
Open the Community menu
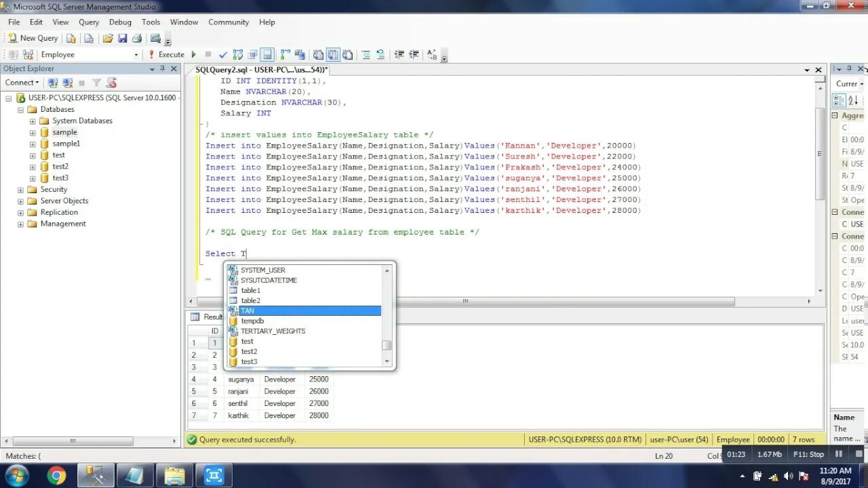pos(229,22)
